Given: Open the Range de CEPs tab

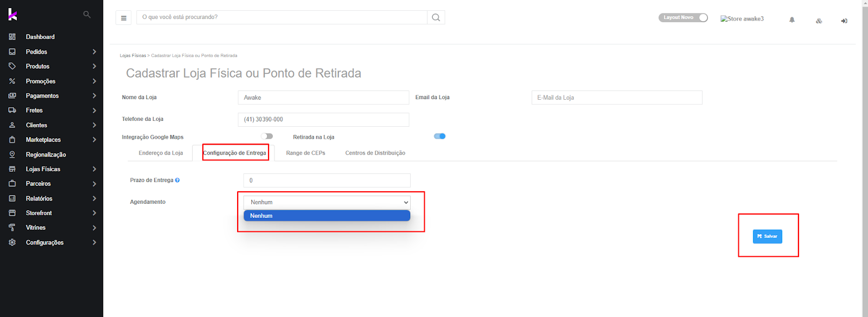Looking at the screenshot, I should click(x=305, y=153).
